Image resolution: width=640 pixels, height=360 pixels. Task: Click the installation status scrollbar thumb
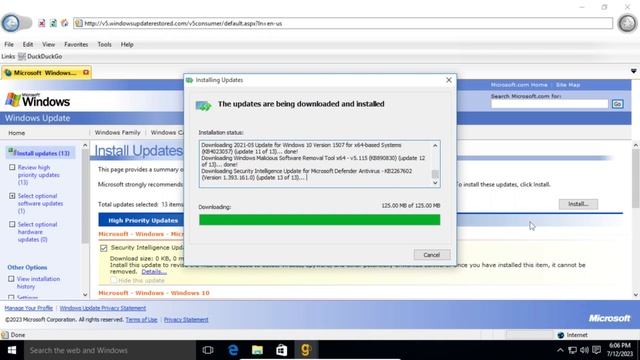435,174
